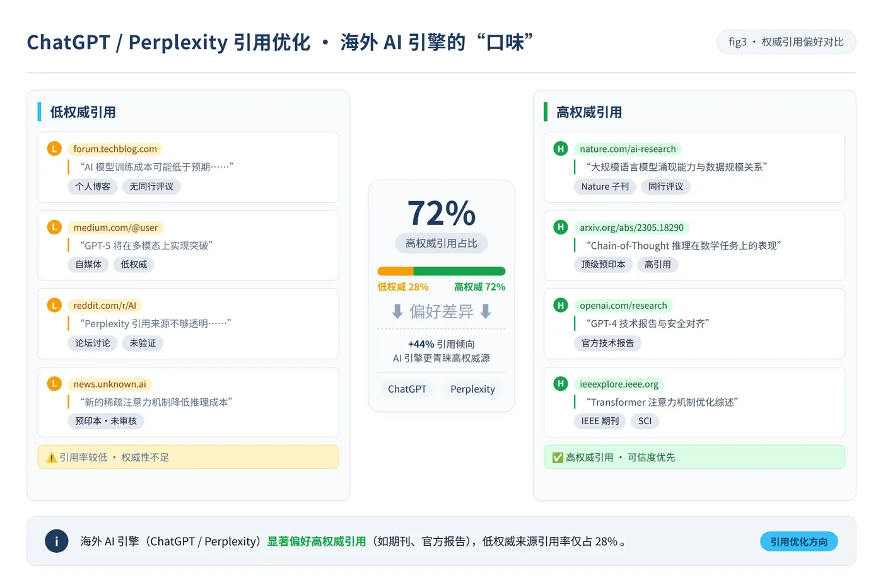
Task: Click the 低权威 tag under medium.com
Action: [x=134, y=265]
